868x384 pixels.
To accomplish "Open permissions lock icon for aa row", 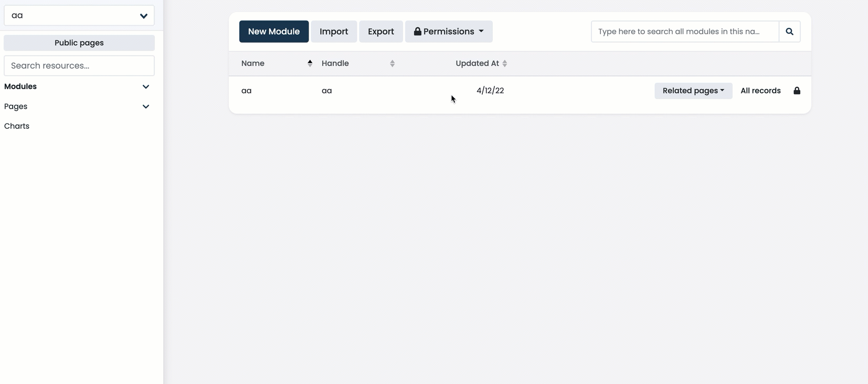I will pyautogui.click(x=797, y=90).
